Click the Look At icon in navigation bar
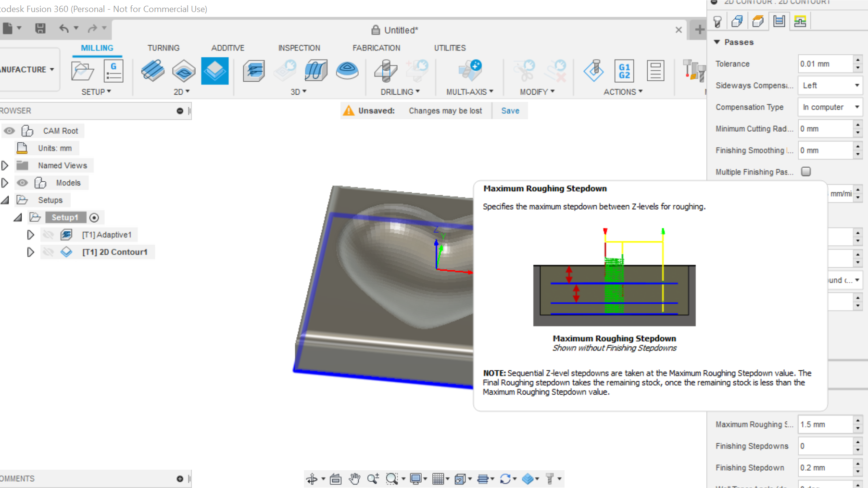The height and width of the screenshot is (488, 868). point(336,479)
